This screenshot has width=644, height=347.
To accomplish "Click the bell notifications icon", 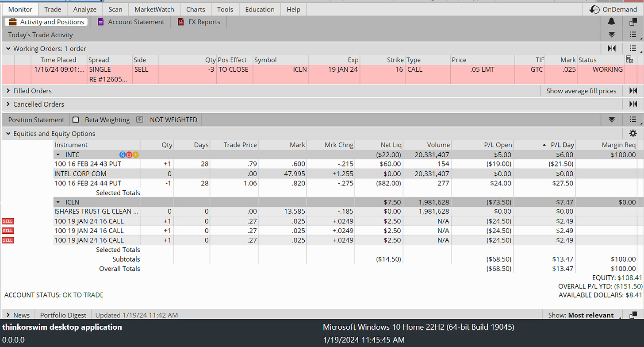I will coord(612,22).
